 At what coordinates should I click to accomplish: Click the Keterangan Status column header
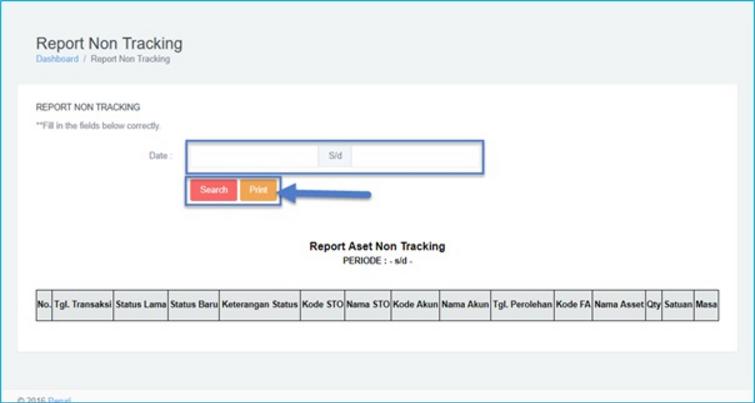pos(259,303)
